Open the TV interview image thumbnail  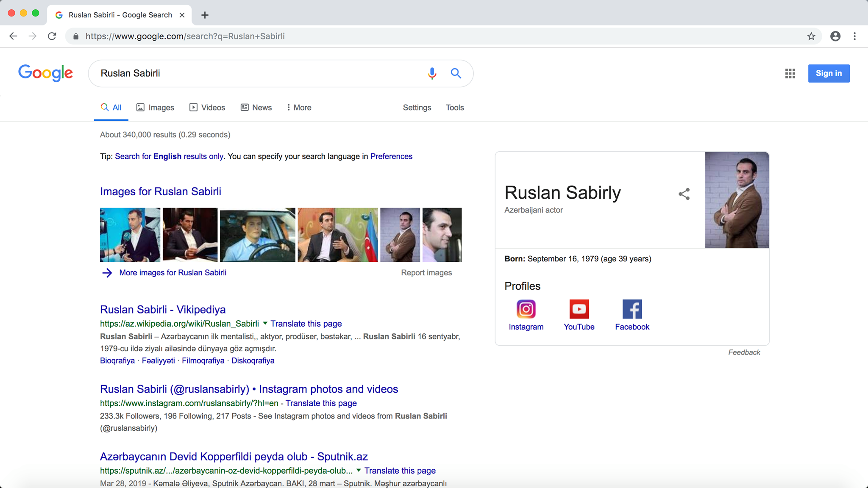click(130, 235)
